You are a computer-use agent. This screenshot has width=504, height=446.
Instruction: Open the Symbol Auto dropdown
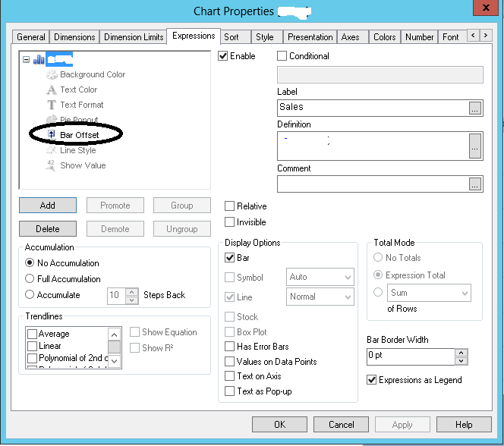click(320, 277)
